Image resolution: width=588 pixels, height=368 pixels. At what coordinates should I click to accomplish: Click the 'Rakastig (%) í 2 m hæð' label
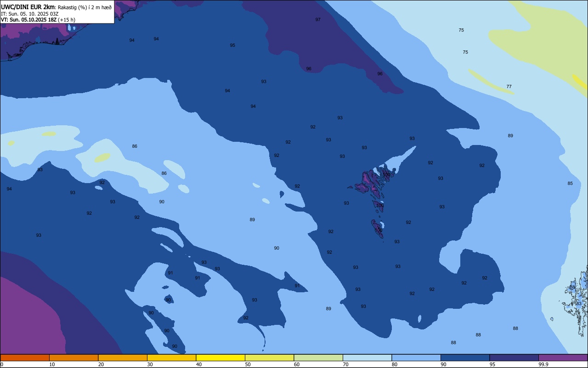pos(85,7)
